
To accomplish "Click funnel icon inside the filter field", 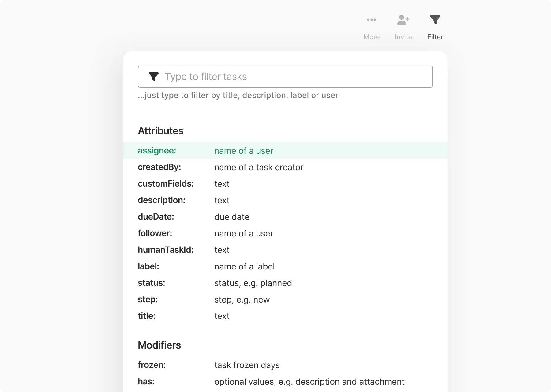I will 153,77.
